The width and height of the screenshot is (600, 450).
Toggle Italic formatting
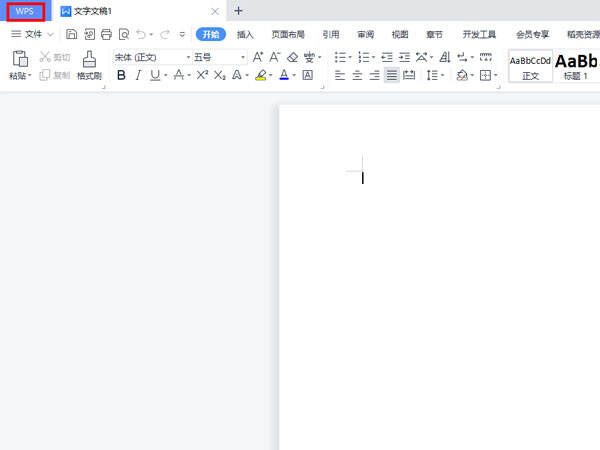(138, 75)
